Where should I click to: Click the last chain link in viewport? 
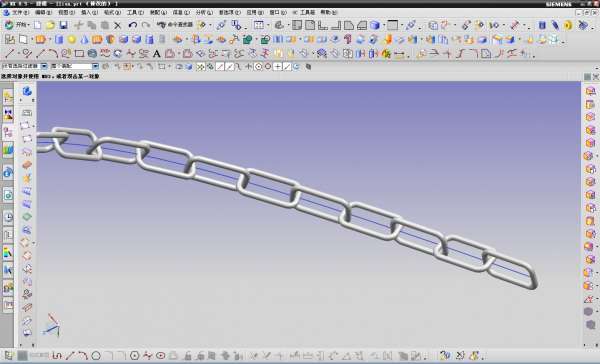pyautogui.click(x=511, y=270)
